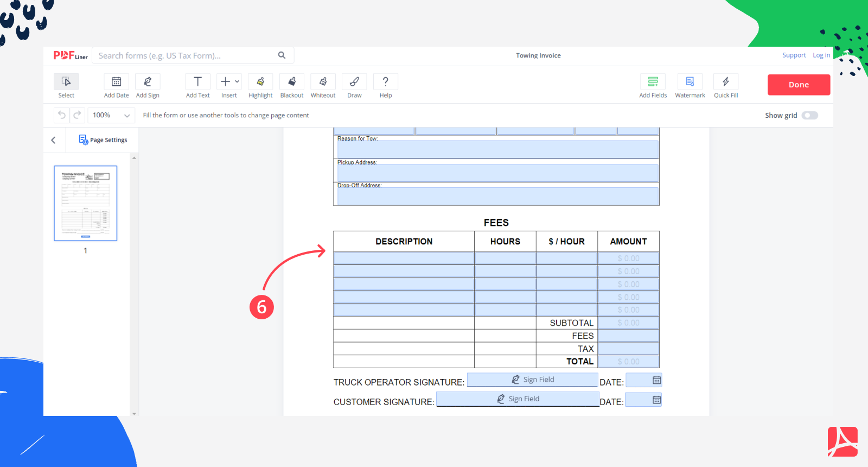
Task: Click the Watermark tool
Action: click(690, 86)
